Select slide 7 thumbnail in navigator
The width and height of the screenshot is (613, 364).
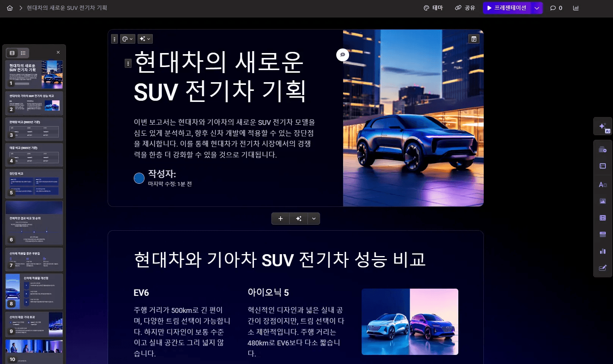coord(34,259)
